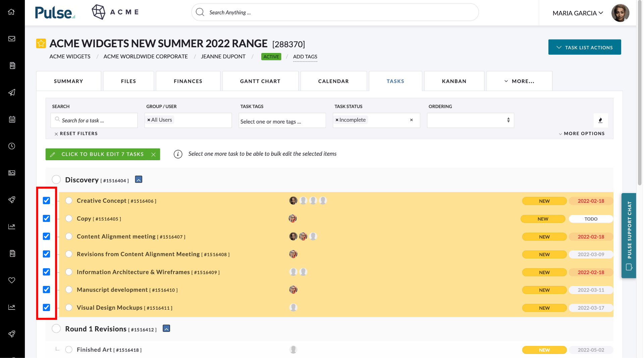Open the image gallery sidebar icon

[12, 173]
